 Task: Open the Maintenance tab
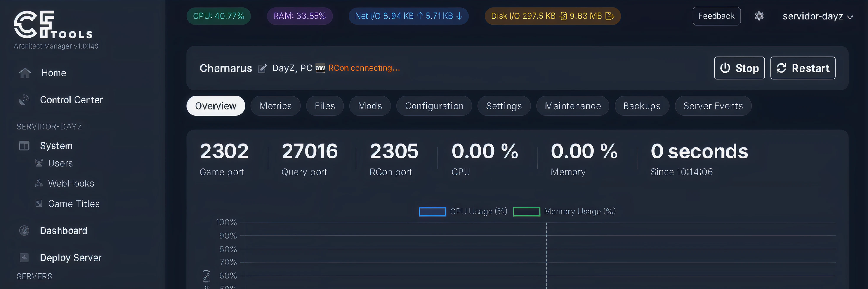coord(573,106)
